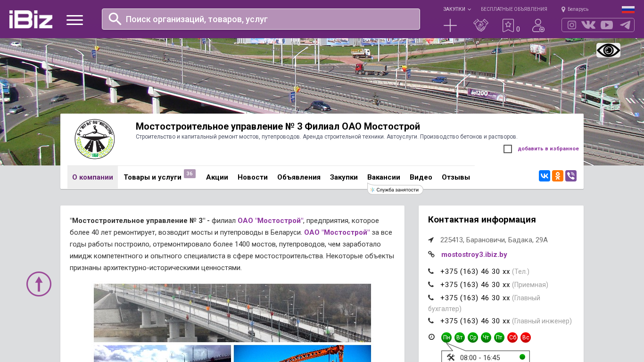The image size is (644, 362).
Task: Click the search magnifier icon
Action: (115, 19)
